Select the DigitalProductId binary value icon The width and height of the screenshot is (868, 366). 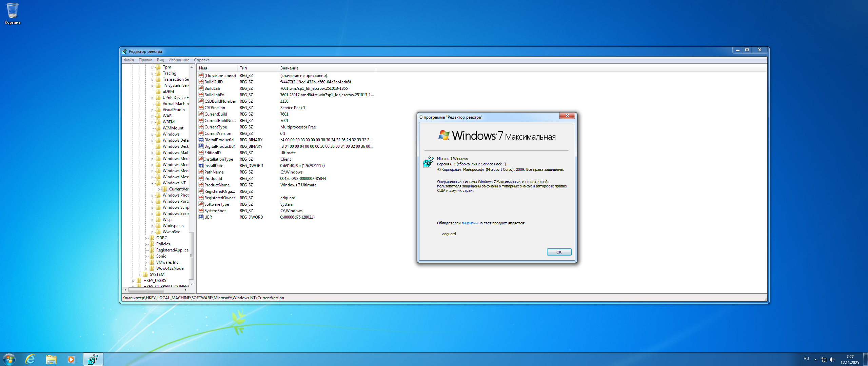point(201,140)
